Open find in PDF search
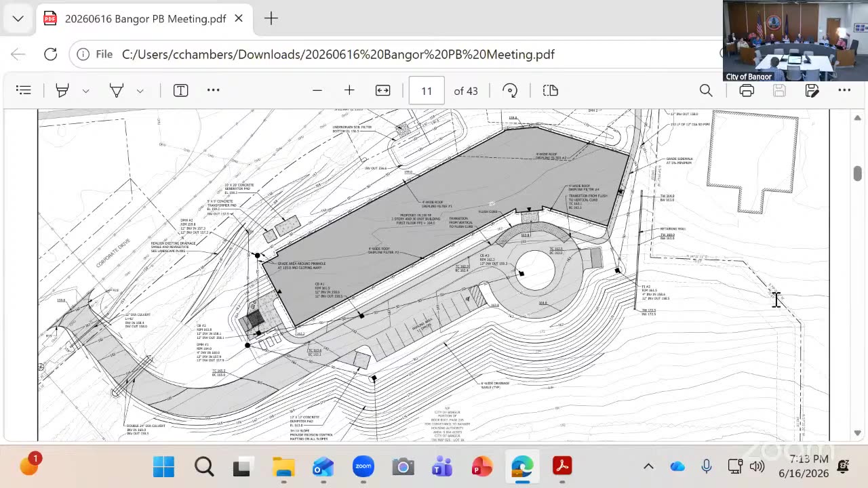This screenshot has width=868, height=488. tap(706, 90)
